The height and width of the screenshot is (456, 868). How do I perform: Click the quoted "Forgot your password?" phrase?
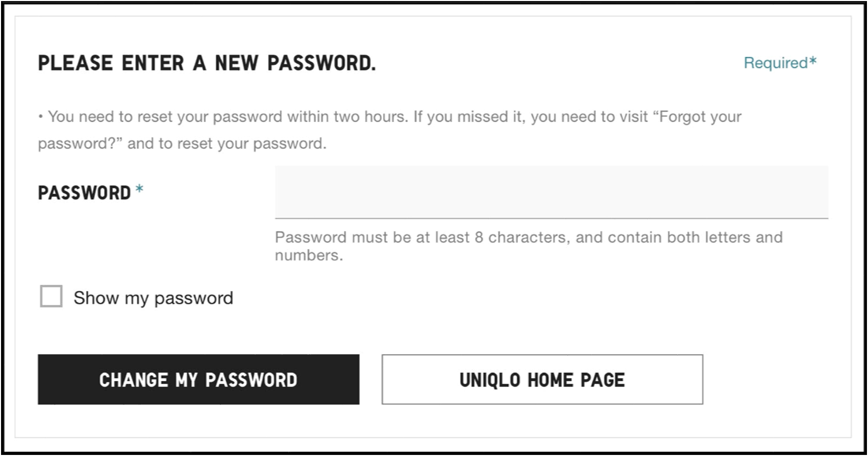699,116
